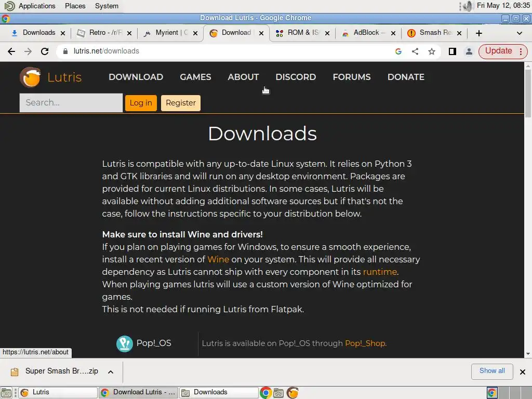Launch Chrome from panel launcher icon
The width and height of the screenshot is (532, 399).
click(x=265, y=393)
